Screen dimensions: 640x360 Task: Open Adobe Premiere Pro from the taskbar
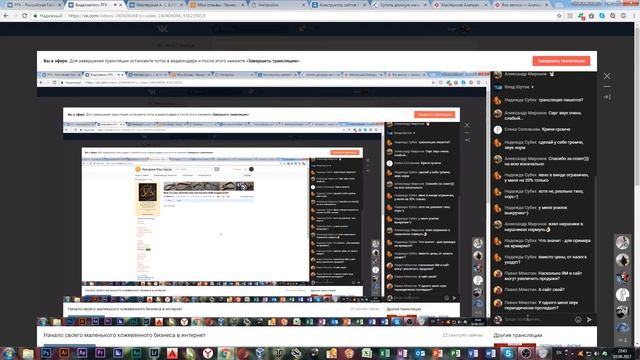(100, 353)
